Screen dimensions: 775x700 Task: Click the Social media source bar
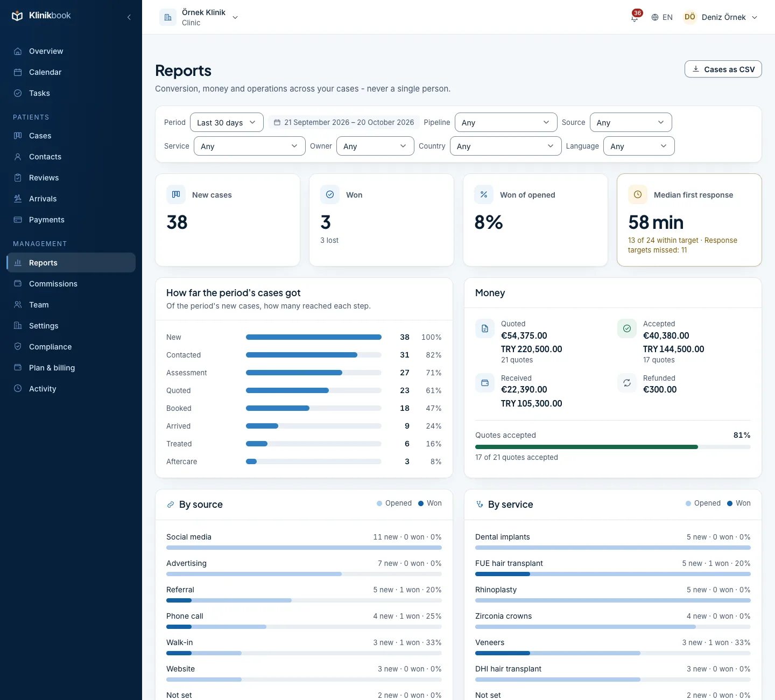point(304,548)
